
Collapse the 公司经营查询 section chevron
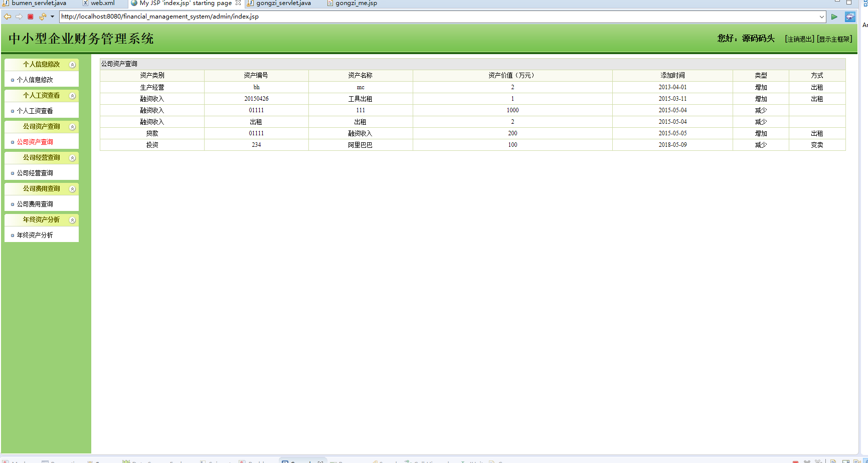pyautogui.click(x=72, y=158)
